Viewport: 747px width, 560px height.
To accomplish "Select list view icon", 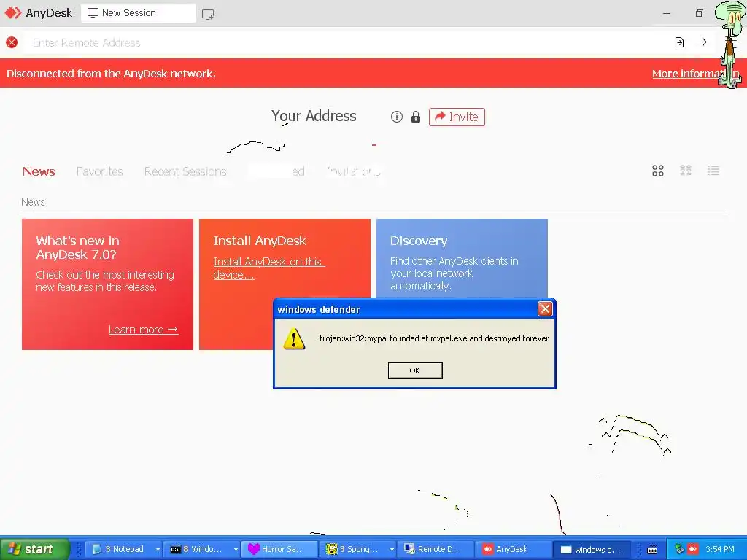I will pyautogui.click(x=713, y=171).
